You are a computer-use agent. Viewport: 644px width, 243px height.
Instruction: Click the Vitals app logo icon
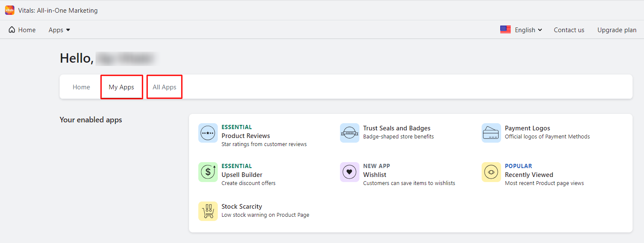9,10
